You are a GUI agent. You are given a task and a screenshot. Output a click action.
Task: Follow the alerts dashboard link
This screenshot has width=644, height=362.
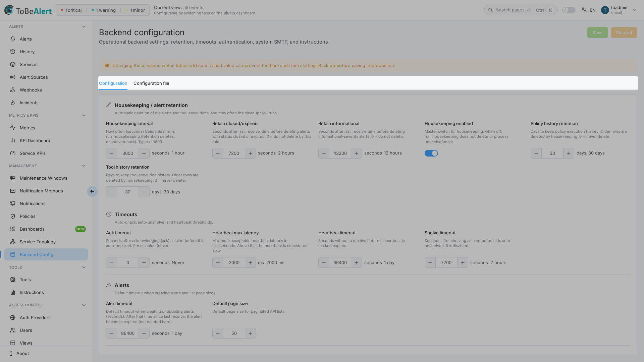coord(229,13)
